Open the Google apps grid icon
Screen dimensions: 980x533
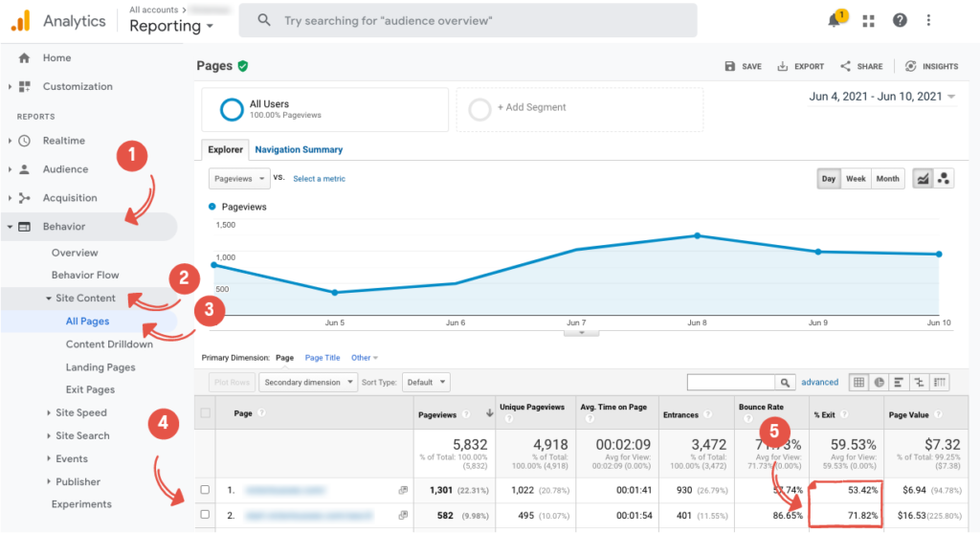coord(868,21)
